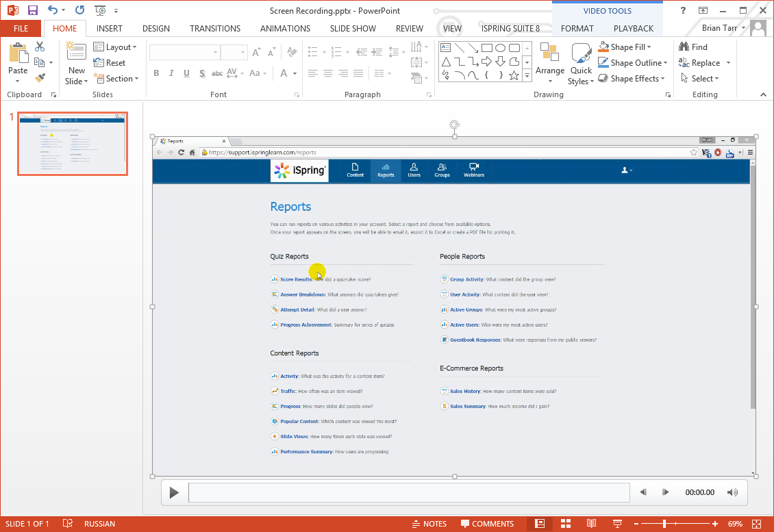
Task: Insert a New Slide
Action: click(76, 63)
